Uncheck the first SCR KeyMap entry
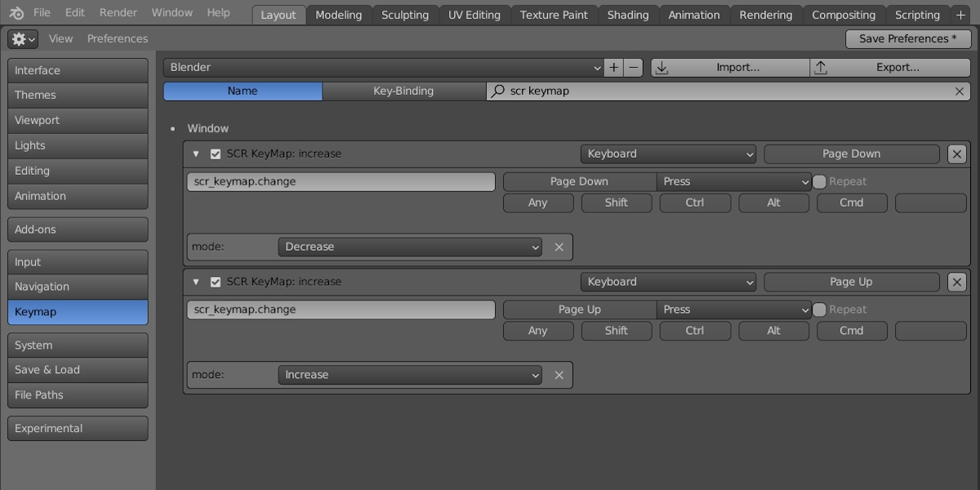Screen dimensions: 980x490 216,154
